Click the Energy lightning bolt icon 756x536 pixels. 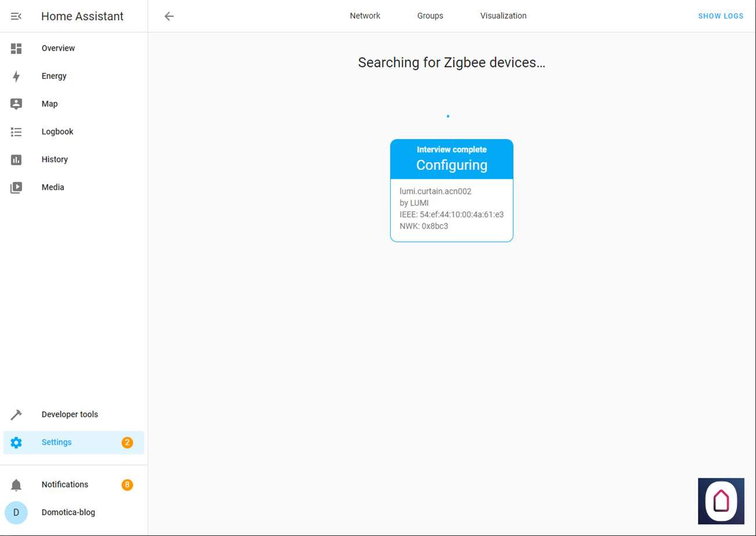tap(16, 76)
